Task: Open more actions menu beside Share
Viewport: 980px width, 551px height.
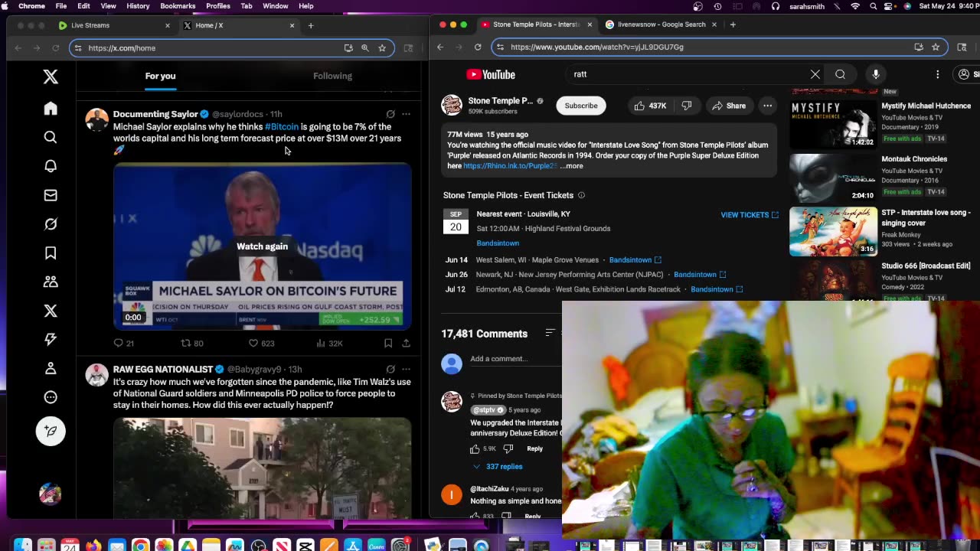Action: pyautogui.click(x=767, y=106)
